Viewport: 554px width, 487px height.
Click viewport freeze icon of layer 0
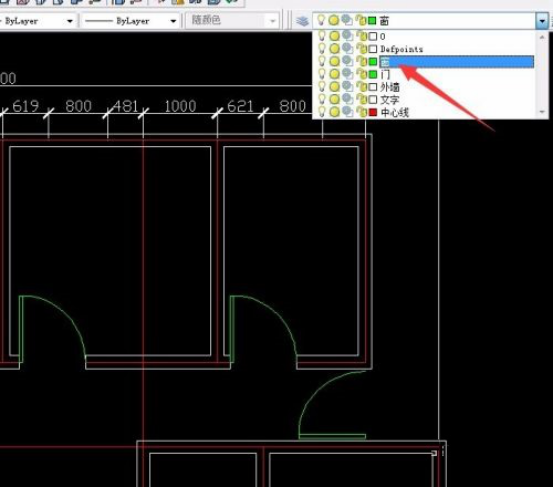coord(348,36)
